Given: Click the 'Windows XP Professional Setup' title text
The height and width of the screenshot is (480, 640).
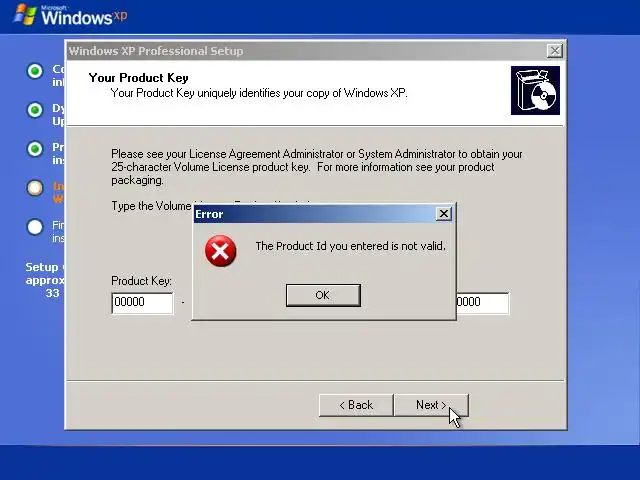Looking at the screenshot, I should (x=156, y=51).
